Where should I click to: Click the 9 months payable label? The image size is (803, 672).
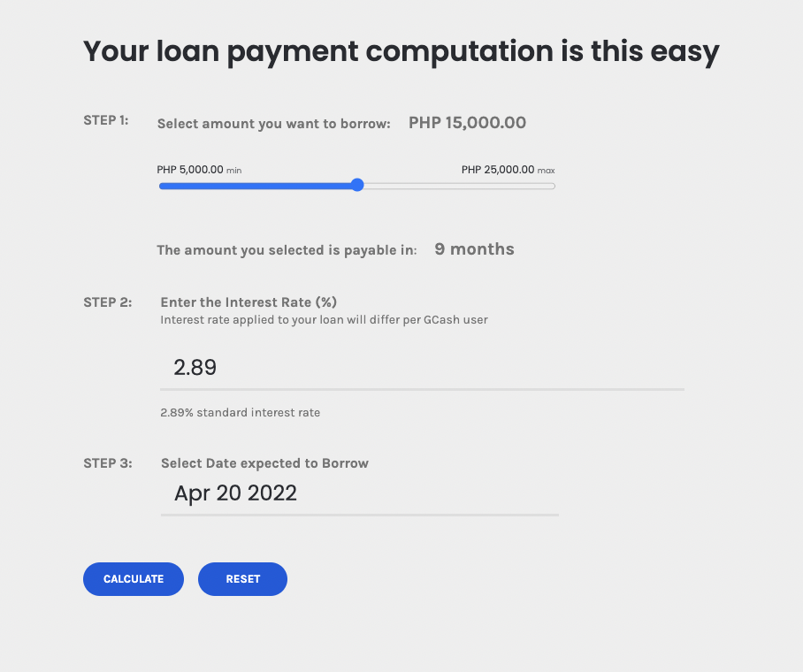(474, 249)
